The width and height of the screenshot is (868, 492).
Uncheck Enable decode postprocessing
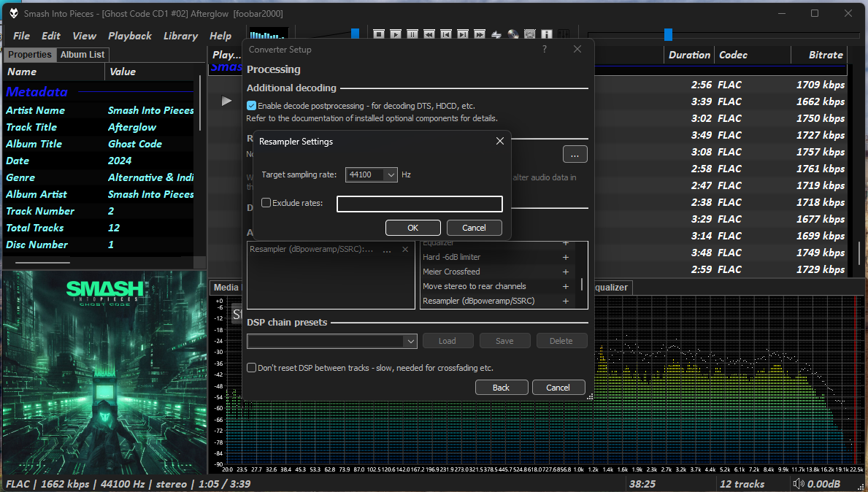tap(252, 106)
